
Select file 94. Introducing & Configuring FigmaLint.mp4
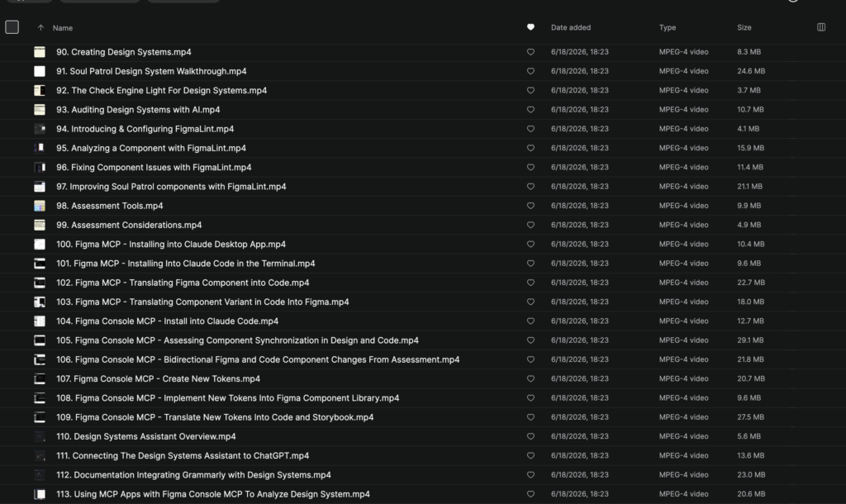tap(145, 129)
